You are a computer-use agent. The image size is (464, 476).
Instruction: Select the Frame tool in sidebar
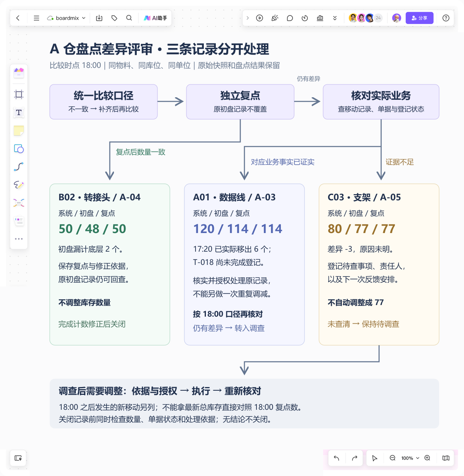coord(19,94)
